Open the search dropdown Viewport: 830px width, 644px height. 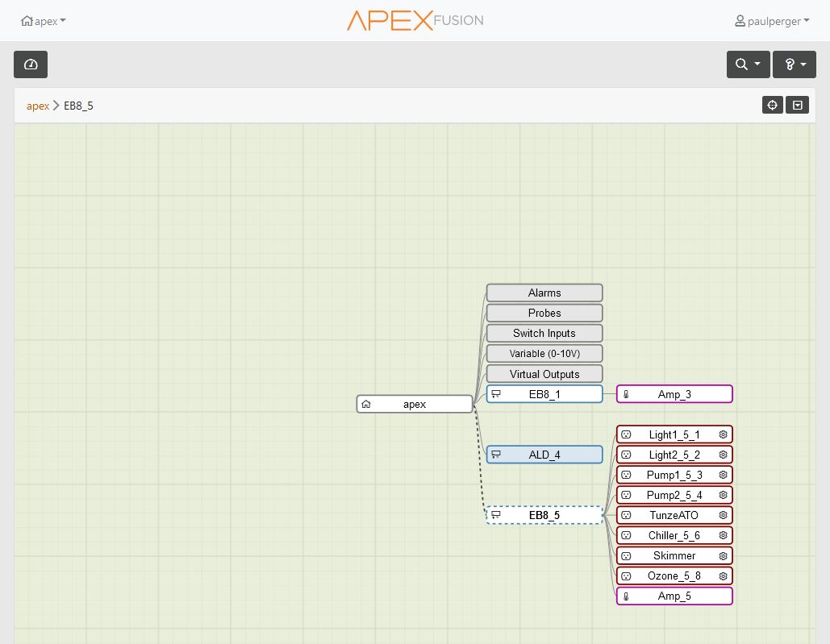(748, 64)
